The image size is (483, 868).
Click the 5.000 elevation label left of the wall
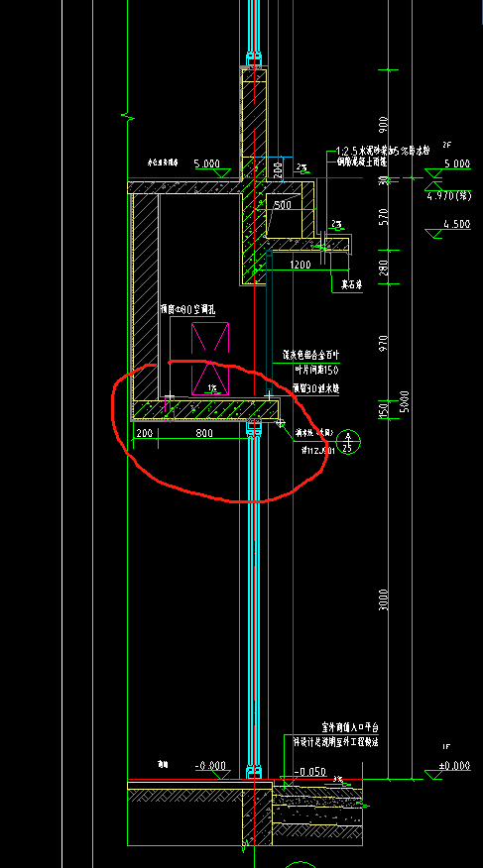coord(206,163)
